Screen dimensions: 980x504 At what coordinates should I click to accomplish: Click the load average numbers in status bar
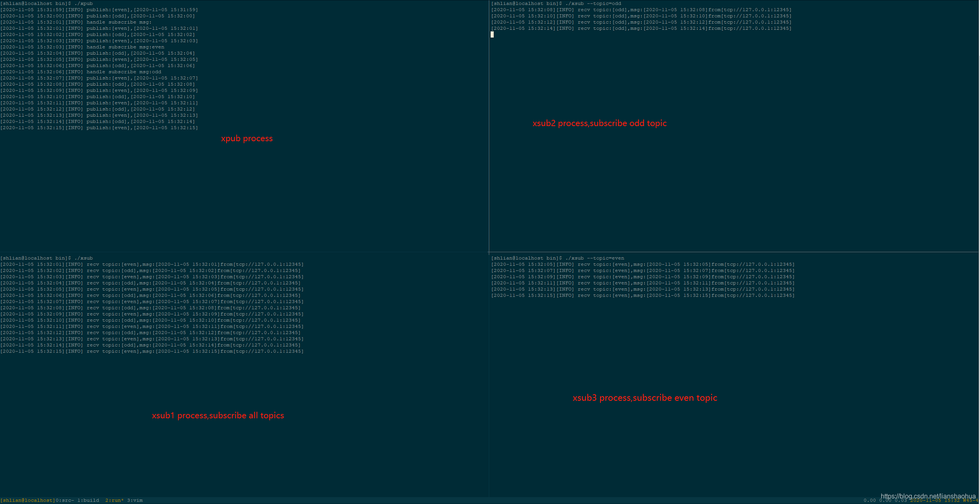[885, 500]
